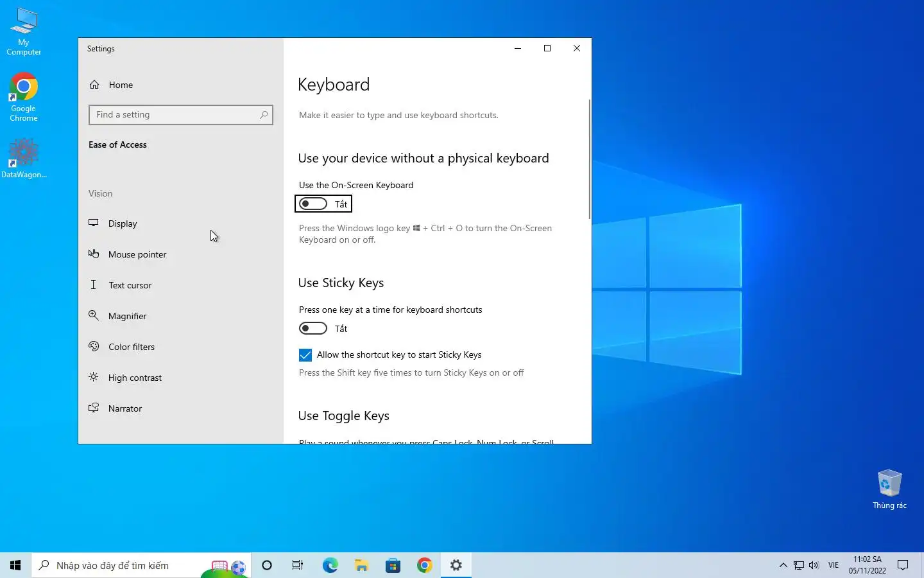Open Display settings in the sidebar
Image resolution: width=924 pixels, height=578 pixels.
tap(180, 223)
